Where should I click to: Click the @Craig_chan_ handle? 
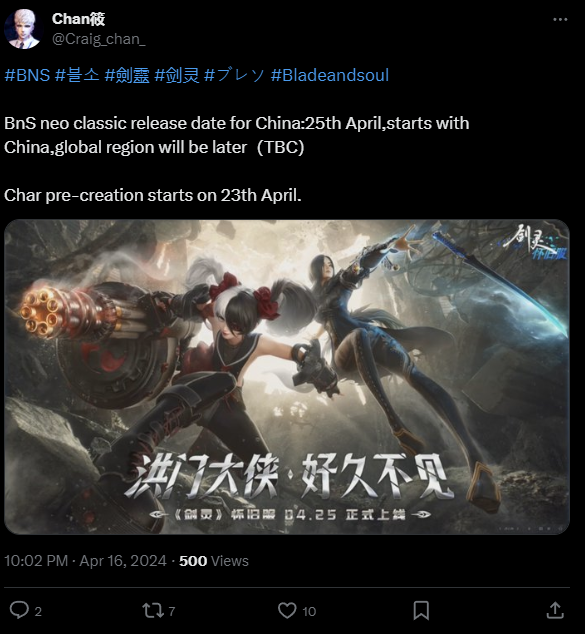coord(99,39)
